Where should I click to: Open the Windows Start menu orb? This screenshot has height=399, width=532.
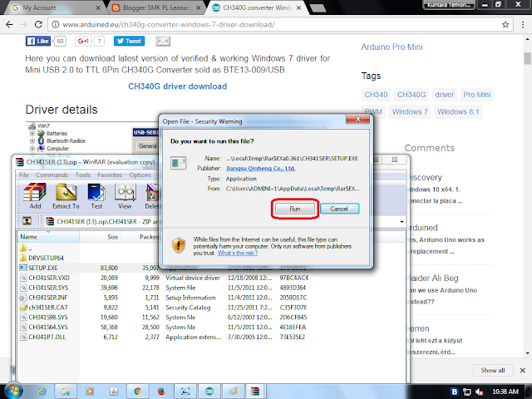click(14, 392)
